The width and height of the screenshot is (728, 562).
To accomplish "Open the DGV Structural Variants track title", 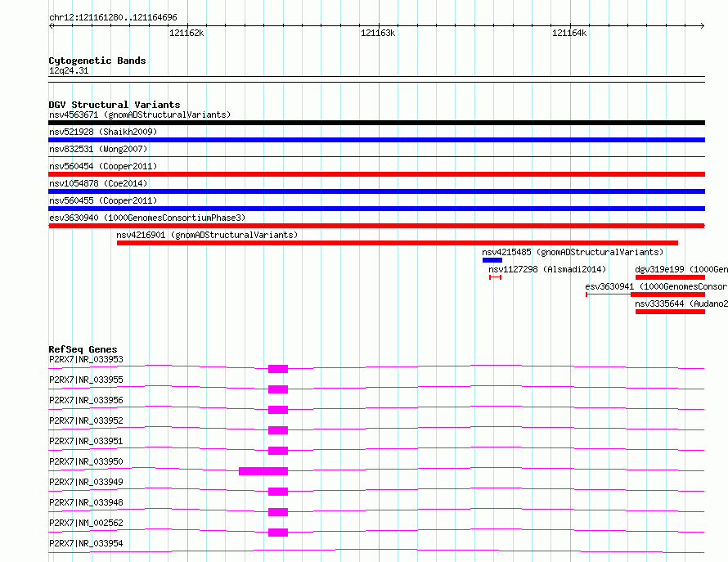I will (x=115, y=105).
